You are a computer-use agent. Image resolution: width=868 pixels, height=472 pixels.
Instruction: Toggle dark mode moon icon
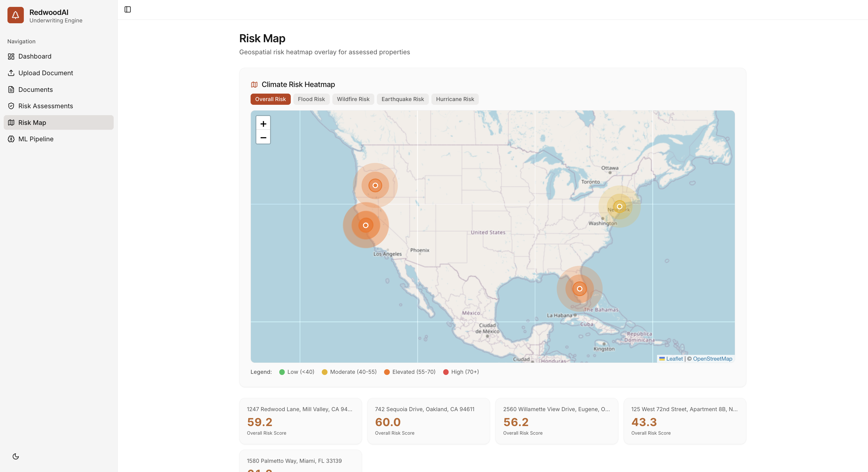[15, 456]
